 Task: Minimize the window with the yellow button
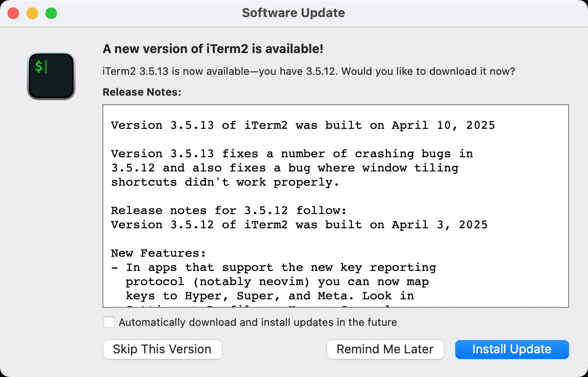[x=32, y=13]
